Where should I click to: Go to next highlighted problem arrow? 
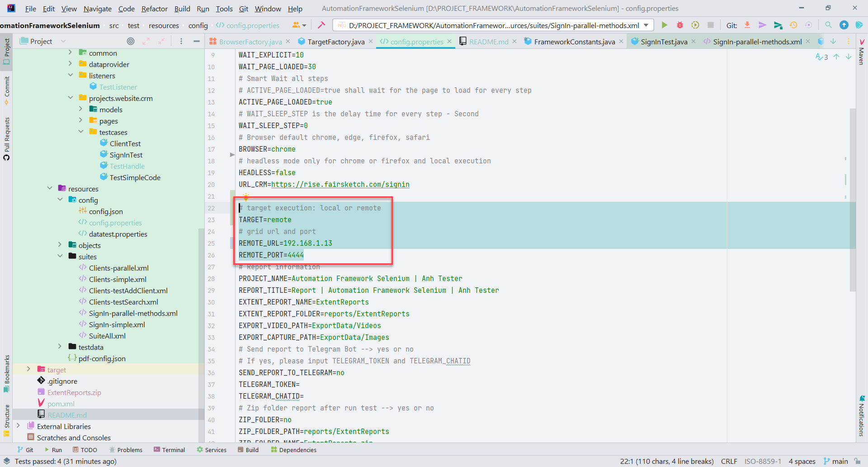[x=849, y=57]
